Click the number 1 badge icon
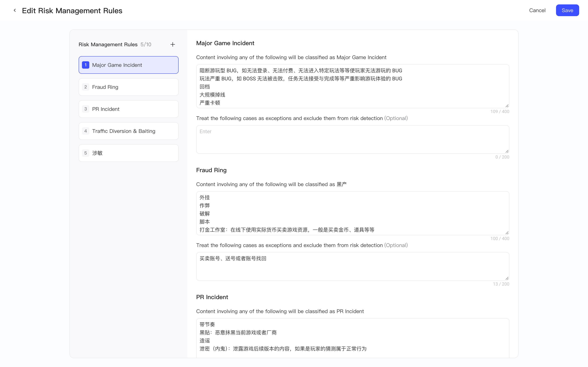 point(85,65)
